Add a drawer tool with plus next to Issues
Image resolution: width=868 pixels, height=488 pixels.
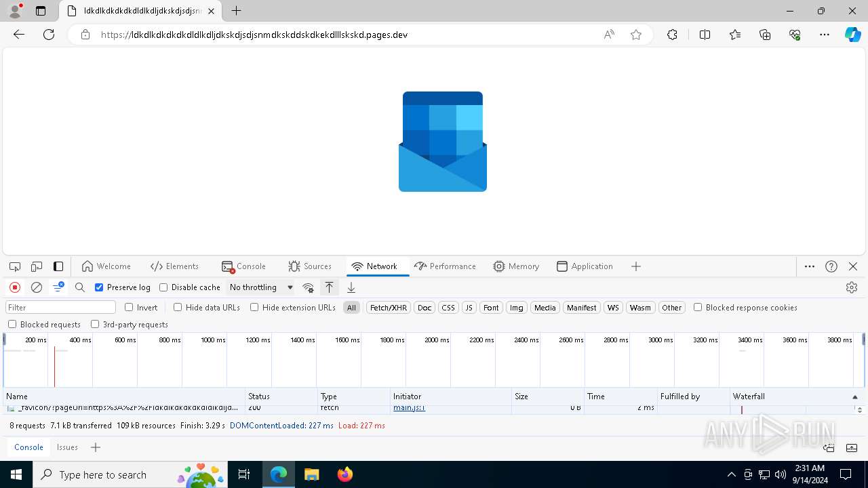pyautogui.click(x=96, y=447)
